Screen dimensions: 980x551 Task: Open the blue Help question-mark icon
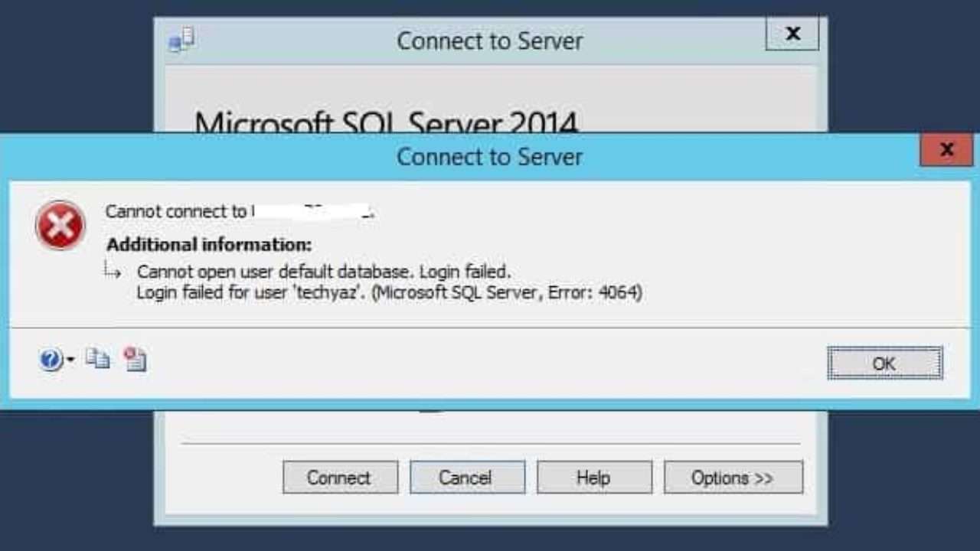(x=51, y=360)
